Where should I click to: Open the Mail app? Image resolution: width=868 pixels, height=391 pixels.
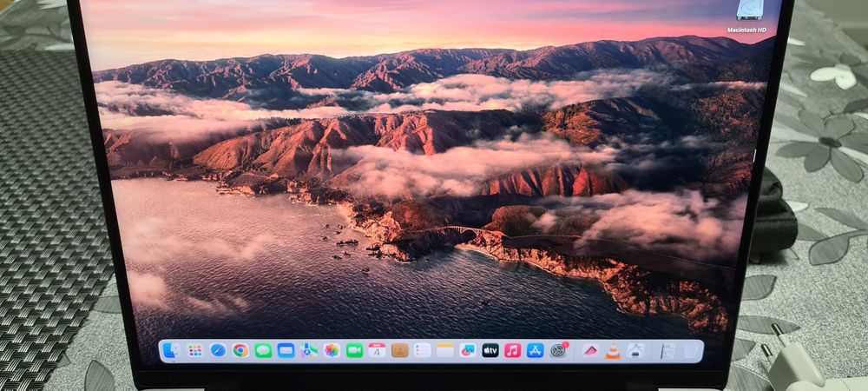point(286,350)
